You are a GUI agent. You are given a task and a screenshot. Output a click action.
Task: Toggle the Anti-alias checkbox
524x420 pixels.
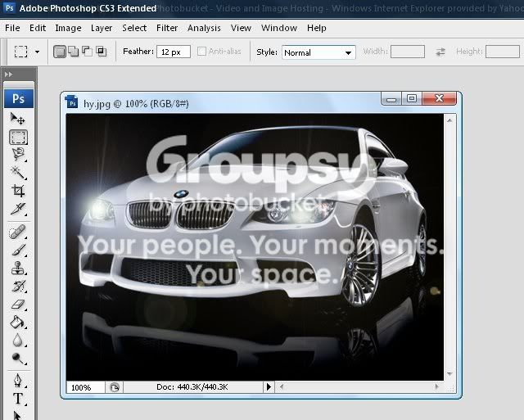click(x=201, y=51)
